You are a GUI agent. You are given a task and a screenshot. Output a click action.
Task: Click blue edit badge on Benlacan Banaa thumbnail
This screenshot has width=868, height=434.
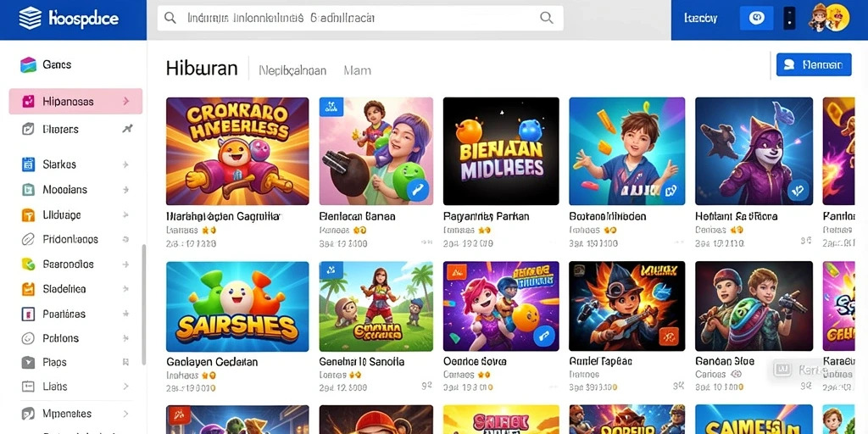(x=418, y=189)
